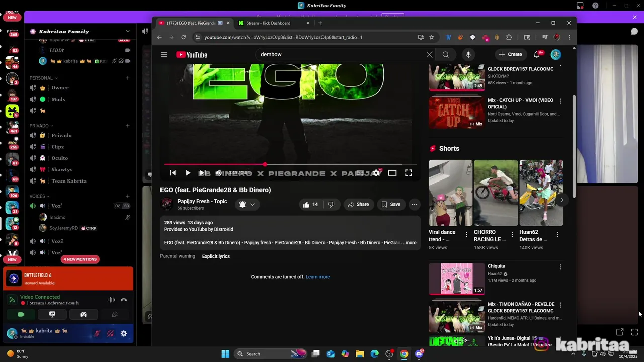
Task: Open the Chrome three-dot menu
Action: tap(569, 37)
